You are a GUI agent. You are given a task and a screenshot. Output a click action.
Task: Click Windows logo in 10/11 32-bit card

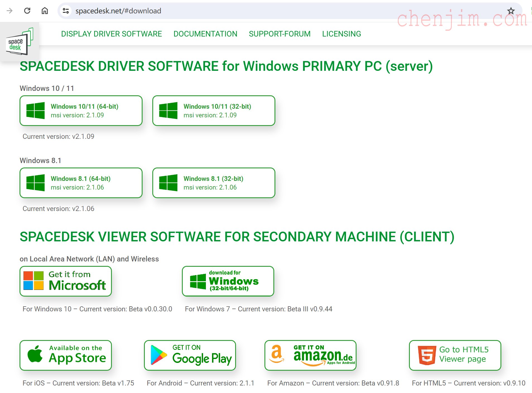tap(168, 111)
